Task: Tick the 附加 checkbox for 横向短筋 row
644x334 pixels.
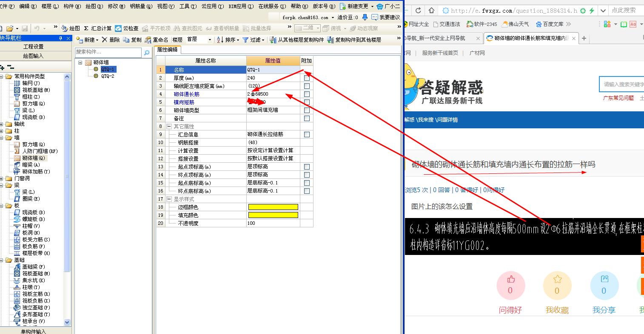Action: coord(307,102)
